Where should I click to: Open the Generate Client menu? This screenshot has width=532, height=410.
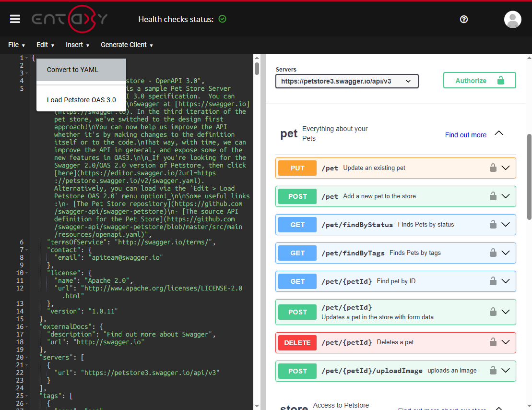[x=127, y=45]
